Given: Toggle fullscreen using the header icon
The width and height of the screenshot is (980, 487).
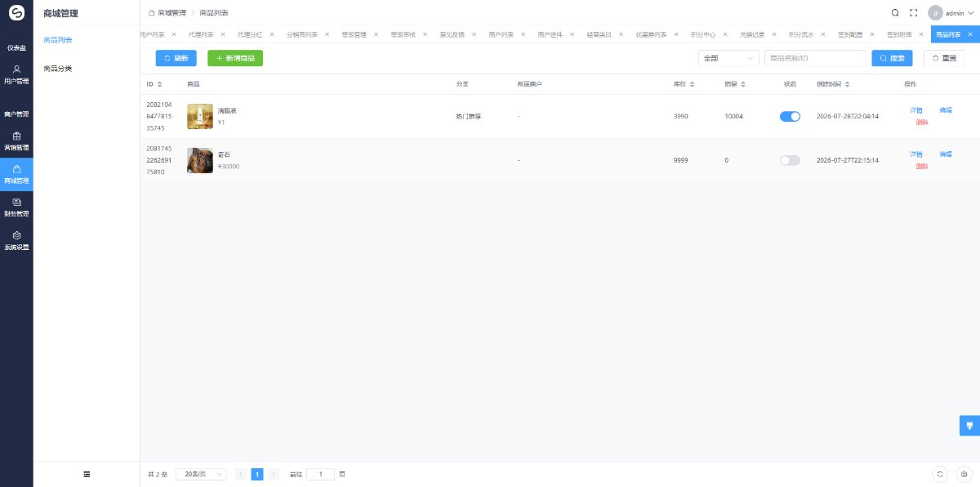Looking at the screenshot, I should tap(914, 13).
